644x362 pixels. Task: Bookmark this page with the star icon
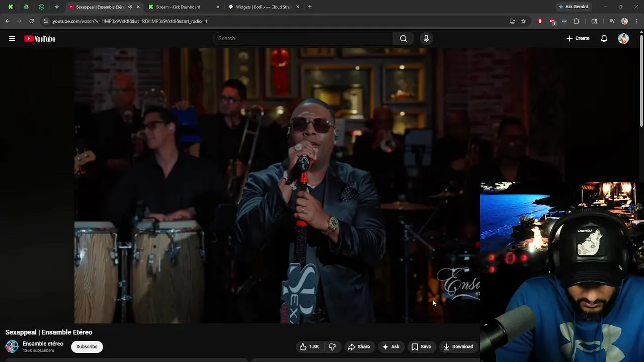[x=523, y=21]
